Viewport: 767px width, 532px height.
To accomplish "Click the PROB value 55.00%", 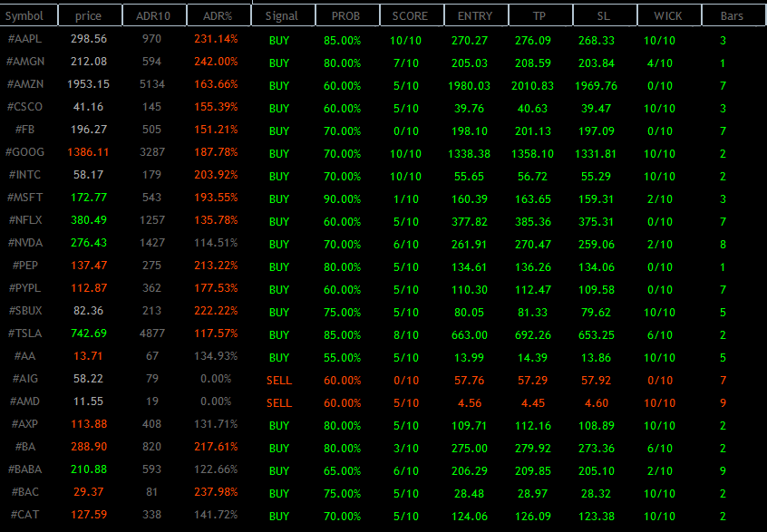I will point(343,357).
